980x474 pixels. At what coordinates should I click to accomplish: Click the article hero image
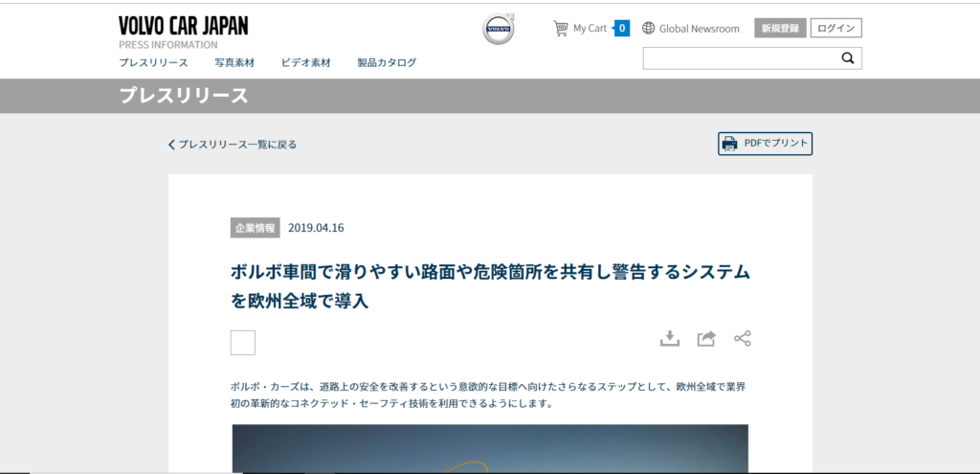point(490,448)
